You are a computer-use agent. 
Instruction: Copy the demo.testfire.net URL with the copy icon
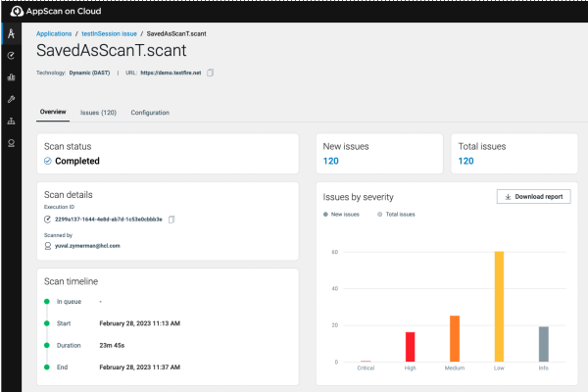pyautogui.click(x=210, y=73)
